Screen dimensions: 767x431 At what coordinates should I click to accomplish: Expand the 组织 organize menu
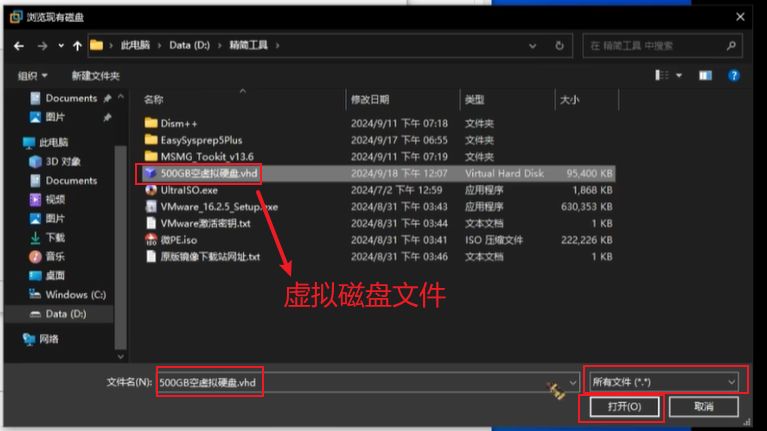[33, 76]
